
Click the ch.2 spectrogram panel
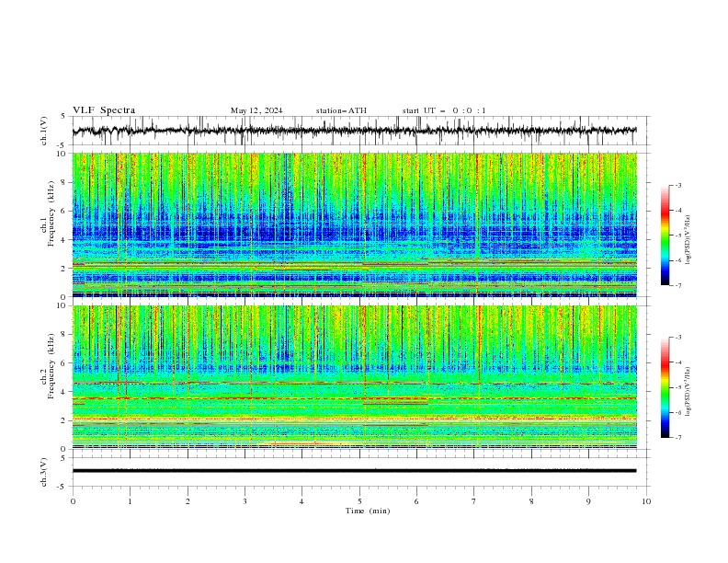pyautogui.click(x=355, y=377)
